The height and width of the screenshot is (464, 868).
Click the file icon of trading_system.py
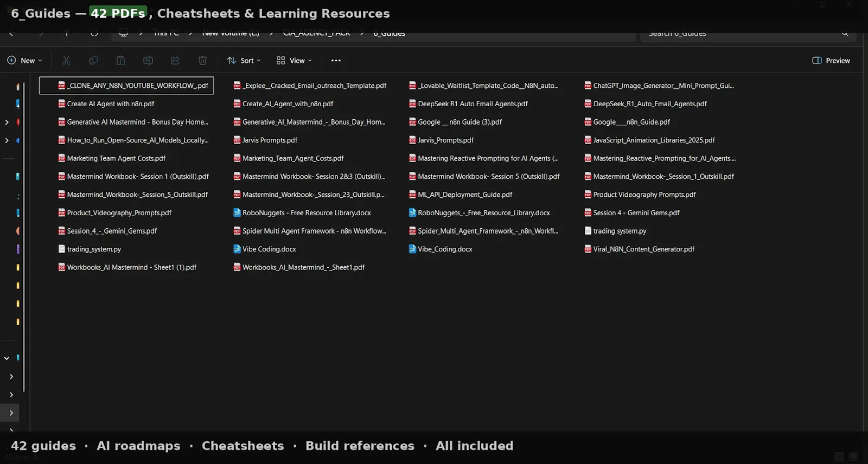pyautogui.click(x=62, y=249)
